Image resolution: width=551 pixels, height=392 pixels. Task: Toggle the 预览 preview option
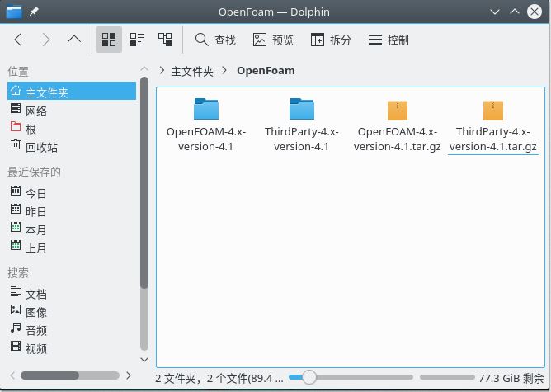click(273, 40)
